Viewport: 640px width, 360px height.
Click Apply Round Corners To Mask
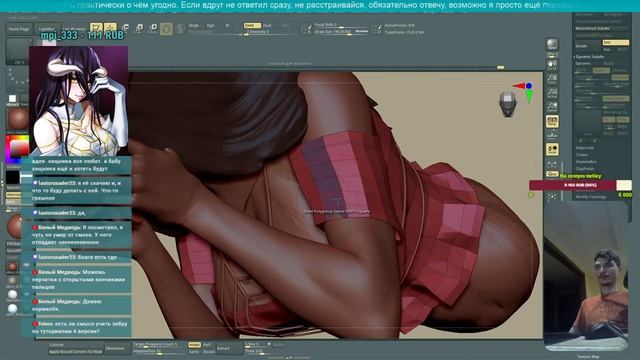point(76,351)
